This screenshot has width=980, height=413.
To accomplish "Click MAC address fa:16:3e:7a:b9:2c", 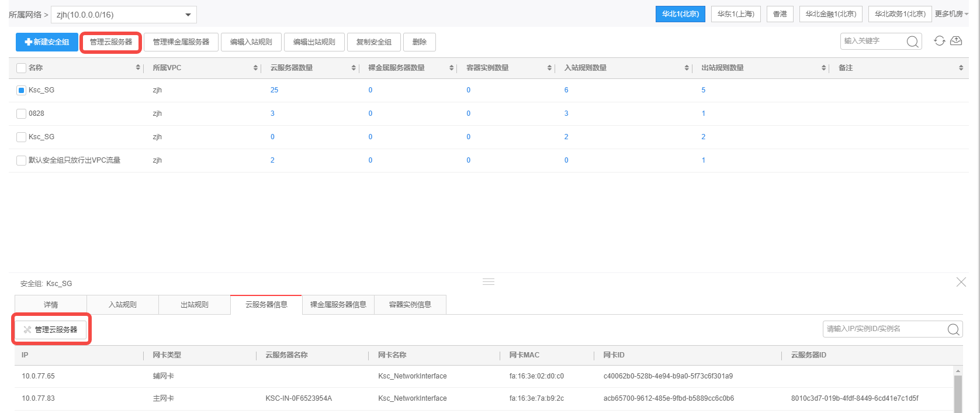I will point(536,398).
